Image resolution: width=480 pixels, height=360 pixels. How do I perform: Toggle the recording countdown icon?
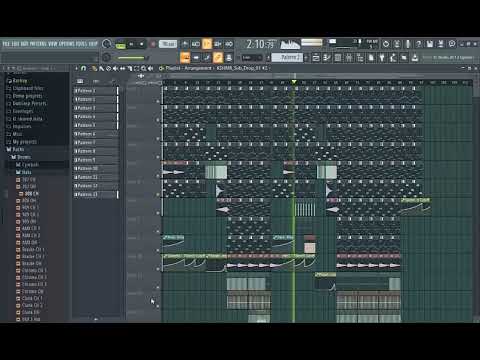click(207, 44)
